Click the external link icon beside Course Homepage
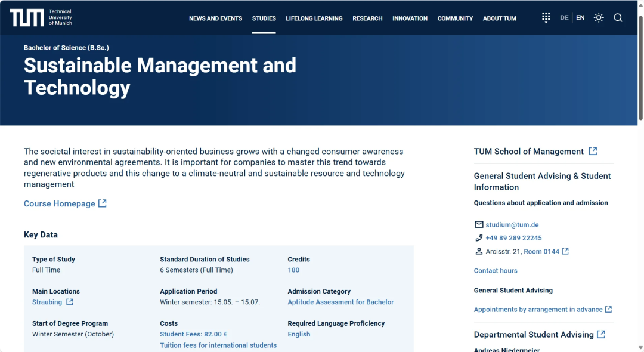The width and height of the screenshot is (644, 352). [103, 203]
